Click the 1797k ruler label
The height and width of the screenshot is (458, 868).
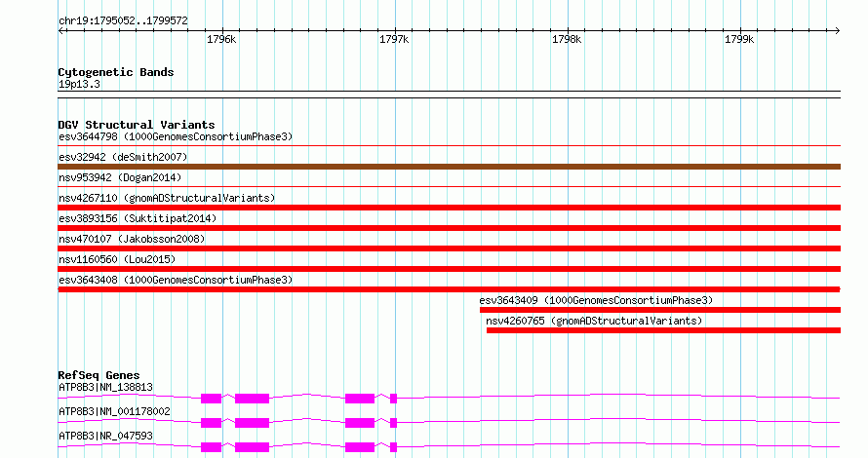(394, 39)
